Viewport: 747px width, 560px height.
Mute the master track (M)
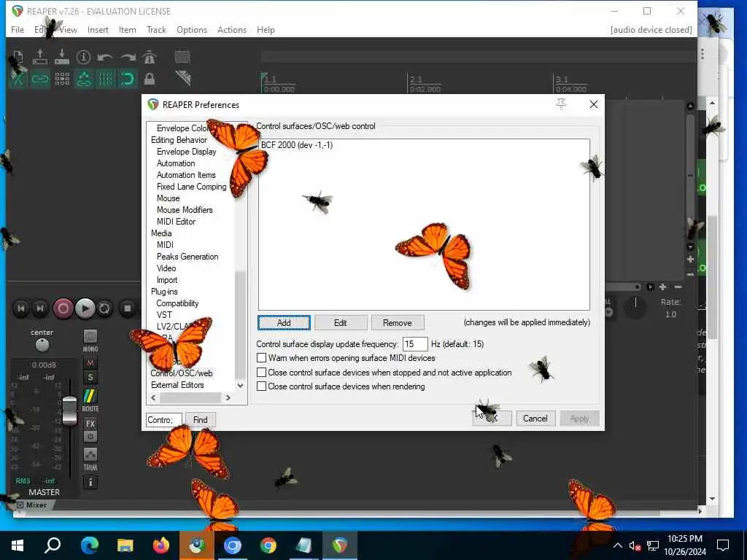(90, 363)
